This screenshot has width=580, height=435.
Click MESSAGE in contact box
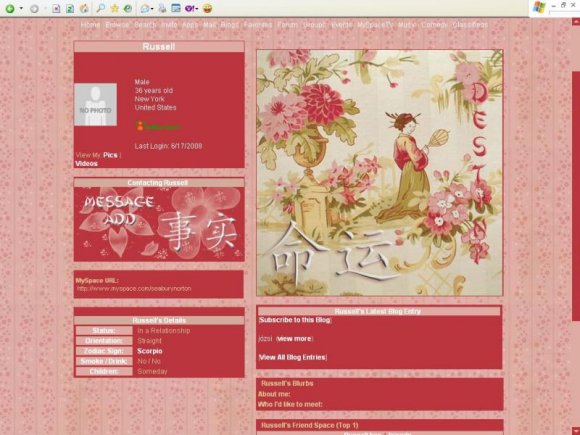coord(119,202)
